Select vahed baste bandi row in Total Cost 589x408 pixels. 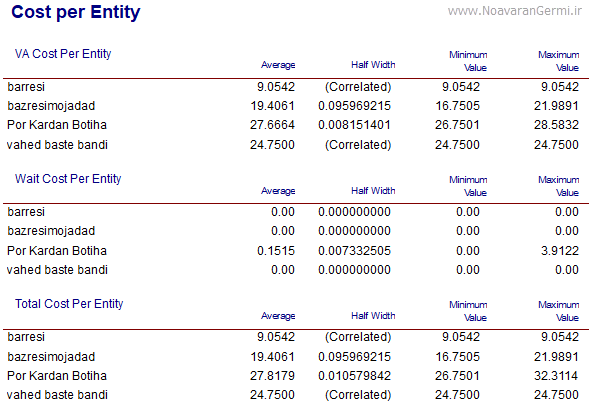(293, 395)
